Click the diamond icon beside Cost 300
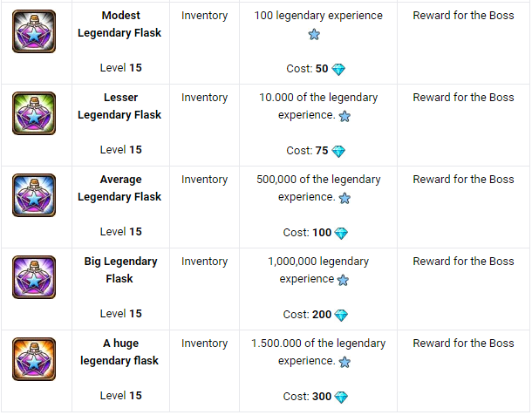Image resolution: width=532 pixels, height=415 pixels. coord(341,398)
